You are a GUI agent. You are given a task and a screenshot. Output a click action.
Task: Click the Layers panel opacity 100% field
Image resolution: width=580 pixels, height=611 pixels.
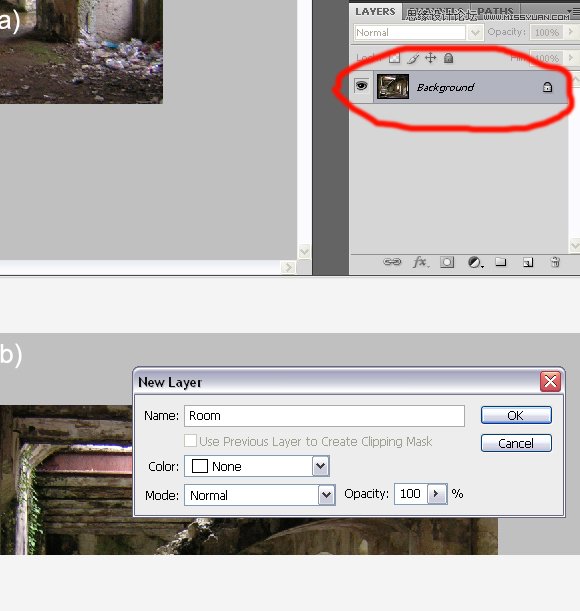coord(546,32)
